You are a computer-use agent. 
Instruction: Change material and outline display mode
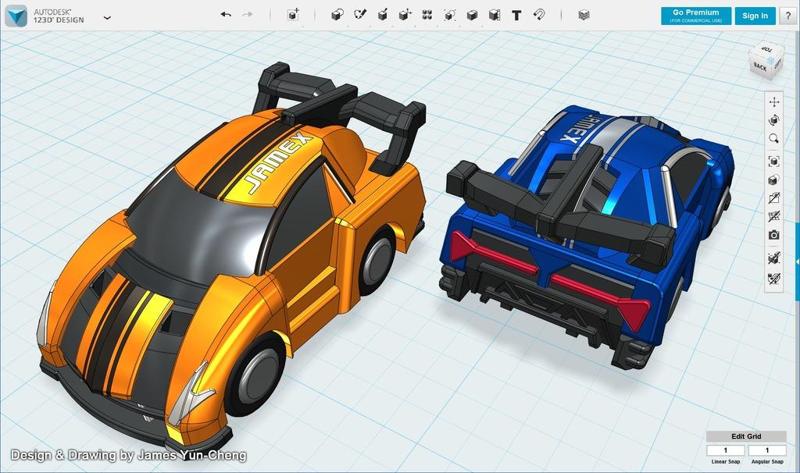[x=774, y=180]
